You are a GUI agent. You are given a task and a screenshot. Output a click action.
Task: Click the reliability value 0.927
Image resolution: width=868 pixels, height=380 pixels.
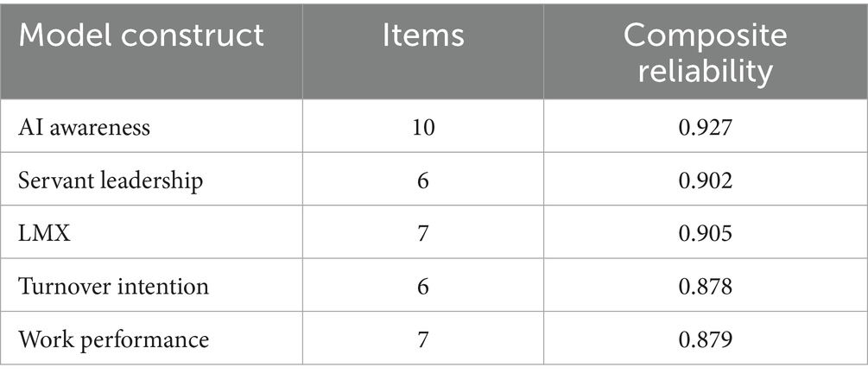pyautogui.click(x=706, y=128)
